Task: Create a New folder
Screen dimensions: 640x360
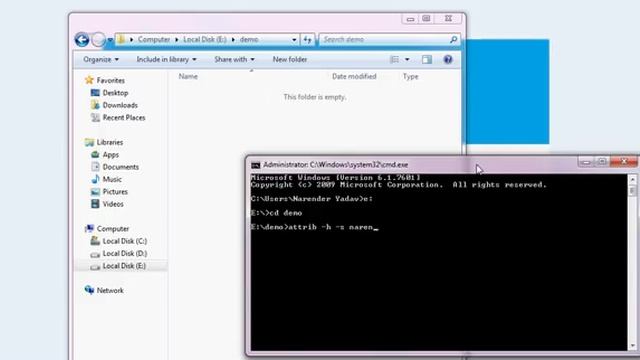Action: pyautogui.click(x=290, y=60)
